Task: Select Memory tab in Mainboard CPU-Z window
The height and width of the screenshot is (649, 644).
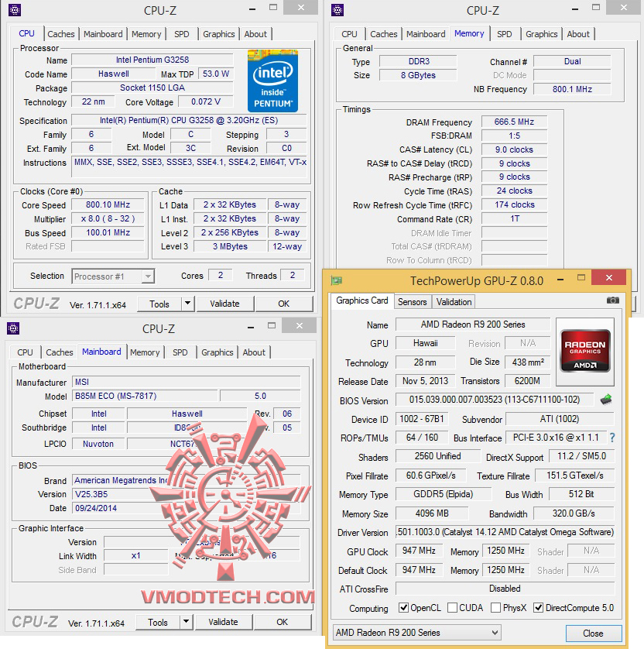Action: pos(145,352)
